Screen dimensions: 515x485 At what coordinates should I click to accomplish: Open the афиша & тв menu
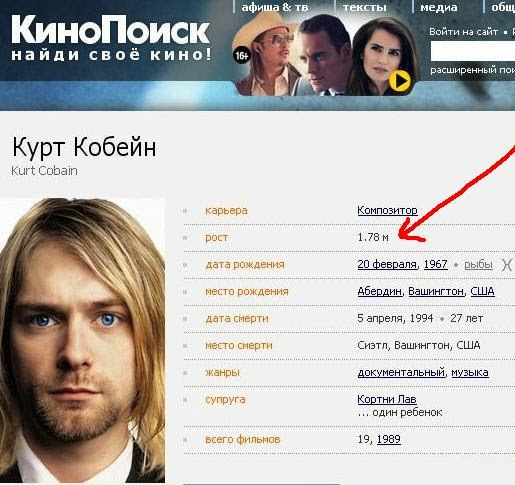pyautogui.click(x=275, y=7)
